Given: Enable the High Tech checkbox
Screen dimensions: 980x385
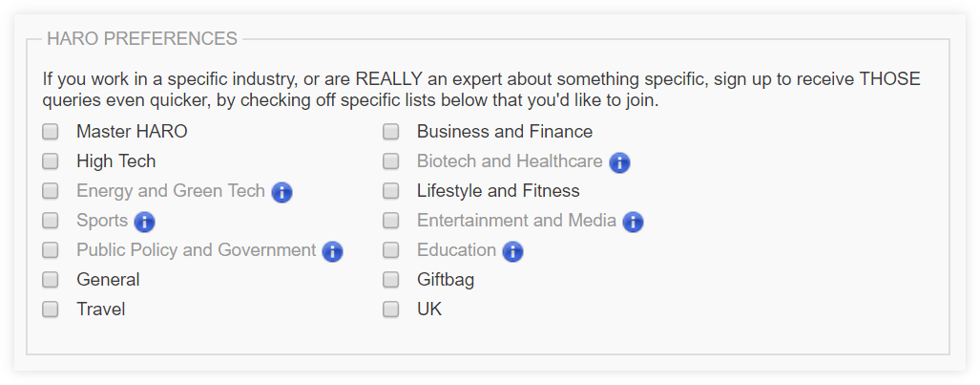Looking at the screenshot, I should pos(50,160).
